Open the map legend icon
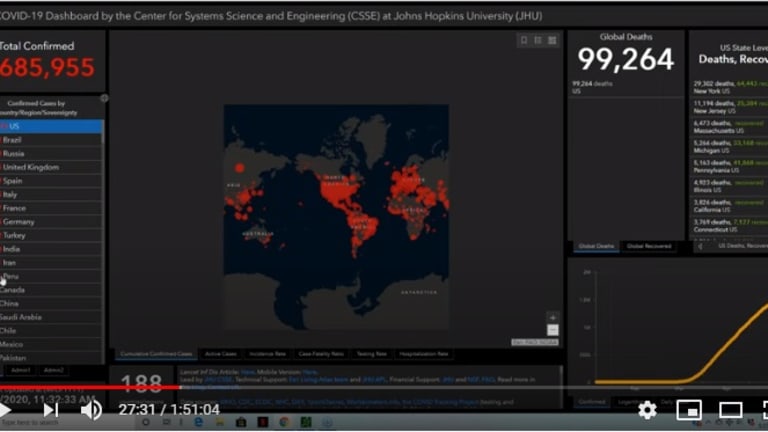This screenshot has height=432, width=768. pyautogui.click(x=538, y=40)
